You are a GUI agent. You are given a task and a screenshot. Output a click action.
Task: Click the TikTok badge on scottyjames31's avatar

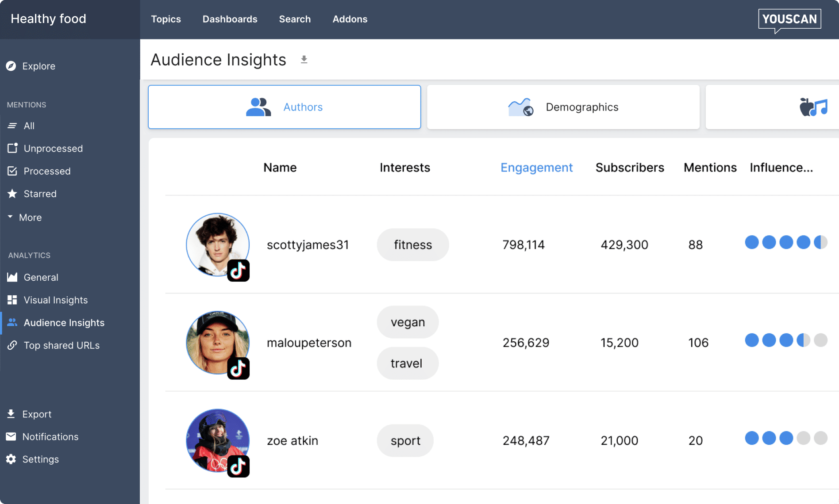[x=239, y=271]
